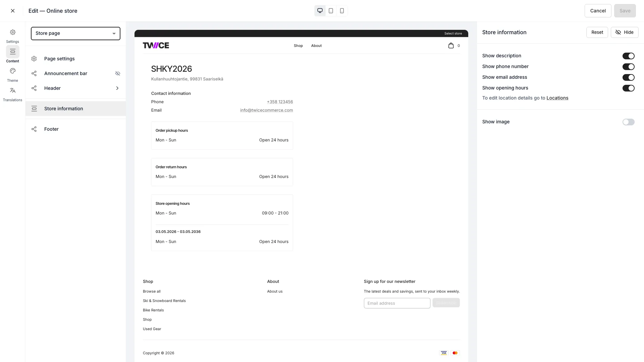Click the phone number +358 123456
The image size is (644, 362).
pos(280,102)
